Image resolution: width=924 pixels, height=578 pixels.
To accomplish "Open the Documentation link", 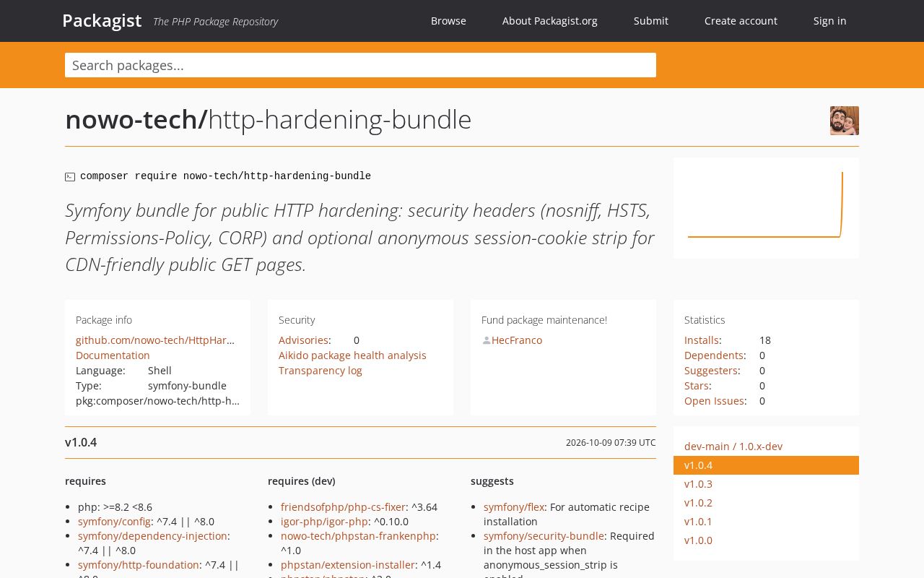I will (113, 355).
